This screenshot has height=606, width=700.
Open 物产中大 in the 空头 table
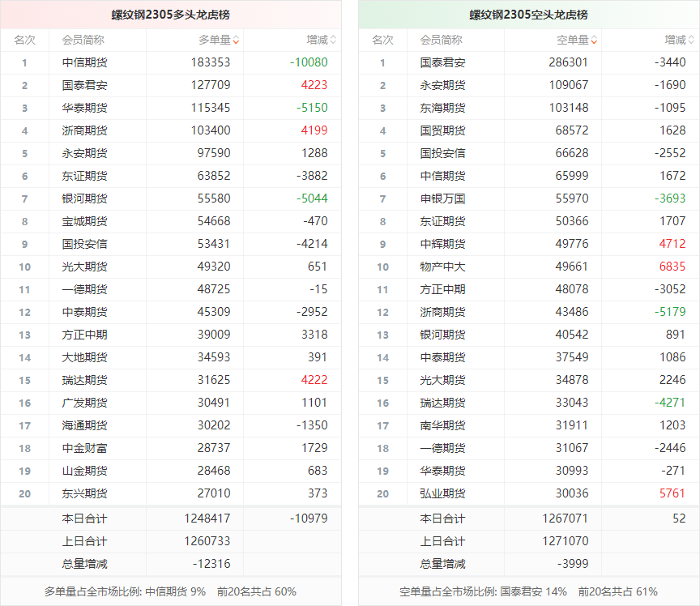pyautogui.click(x=442, y=267)
